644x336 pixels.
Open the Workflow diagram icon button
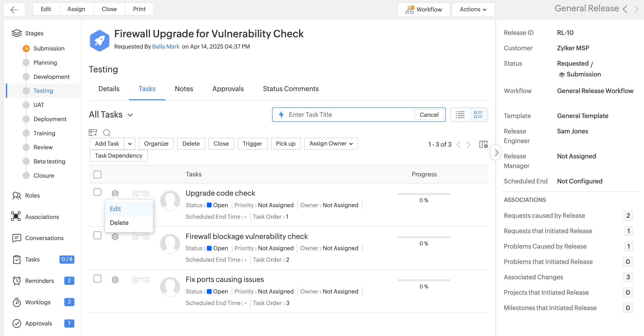click(x=423, y=10)
